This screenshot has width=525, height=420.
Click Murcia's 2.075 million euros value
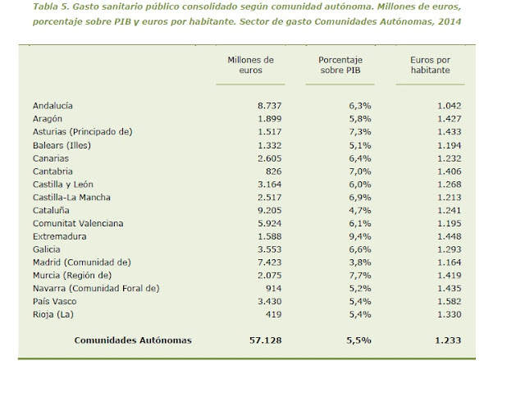pos(270,276)
